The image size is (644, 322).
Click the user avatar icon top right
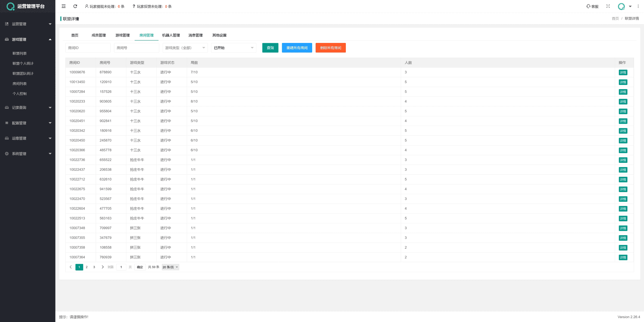pyautogui.click(x=621, y=6)
